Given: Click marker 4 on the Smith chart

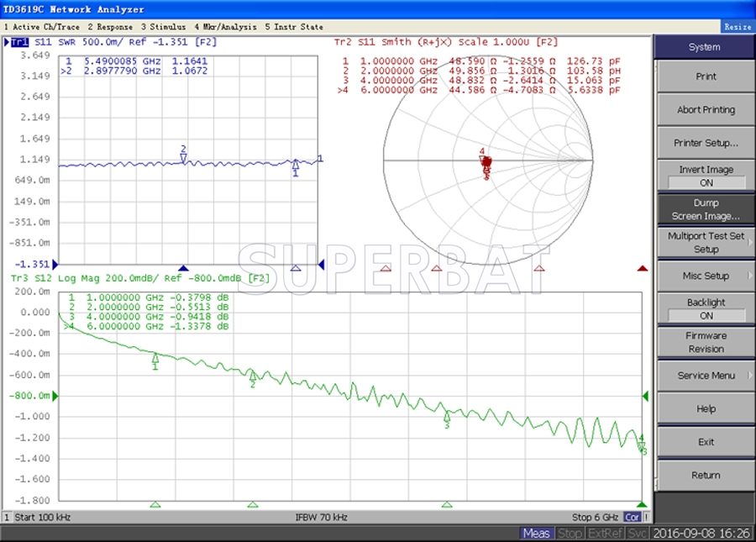Looking at the screenshot, I should pyautogui.click(x=483, y=155).
